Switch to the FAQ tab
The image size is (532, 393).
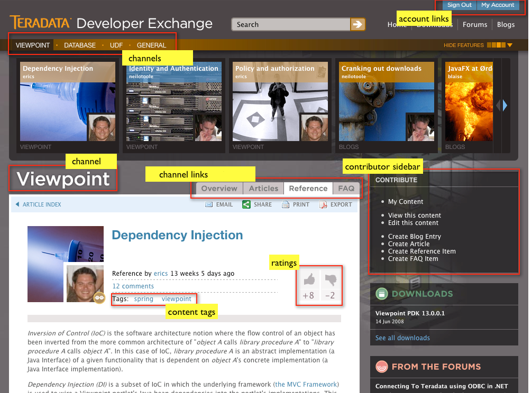tap(346, 189)
